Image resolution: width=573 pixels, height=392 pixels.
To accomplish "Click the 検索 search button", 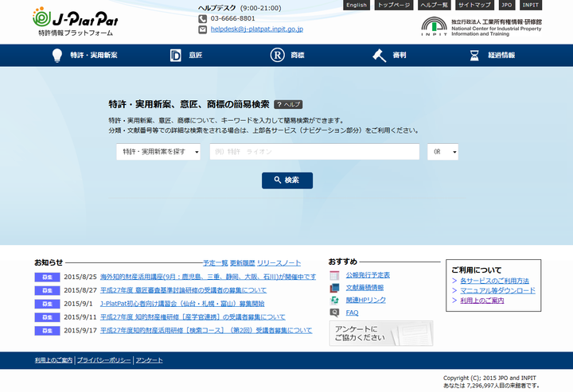I will coord(287,180).
